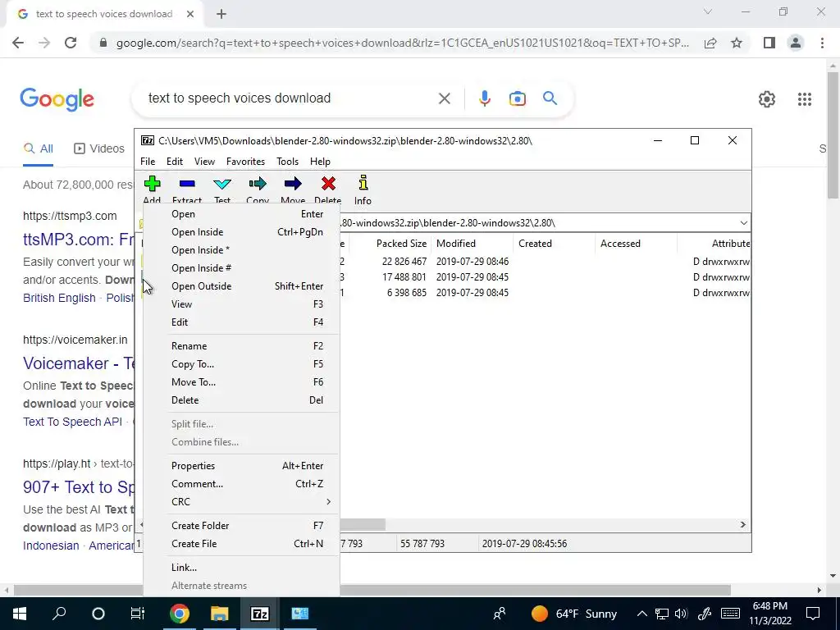
Task: Open the View menu in 7-Zip
Action: tap(204, 162)
